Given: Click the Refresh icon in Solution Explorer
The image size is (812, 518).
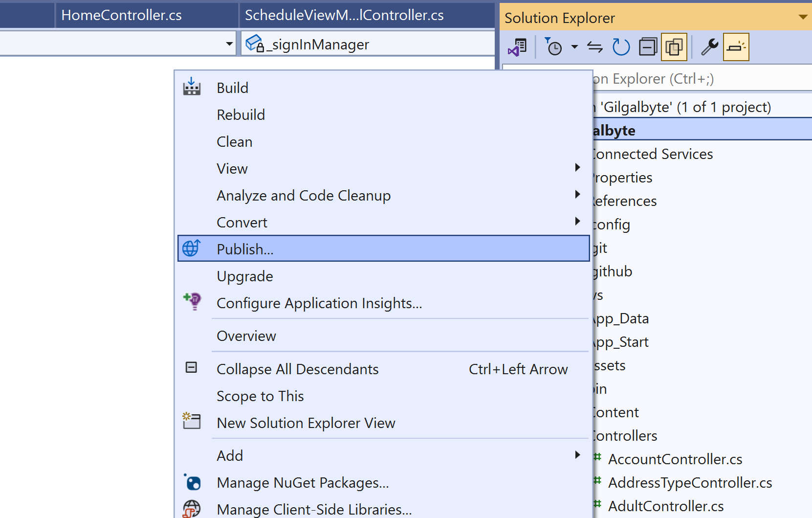Looking at the screenshot, I should (621, 47).
